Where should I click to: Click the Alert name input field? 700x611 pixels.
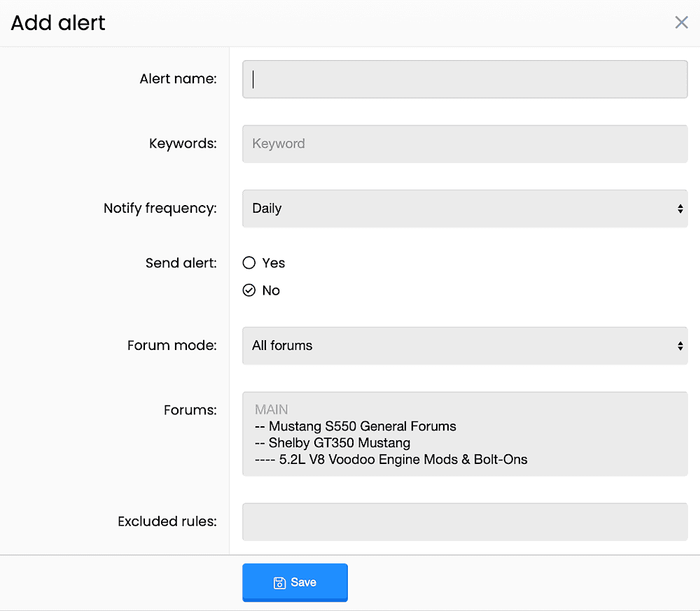pyautogui.click(x=465, y=79)
